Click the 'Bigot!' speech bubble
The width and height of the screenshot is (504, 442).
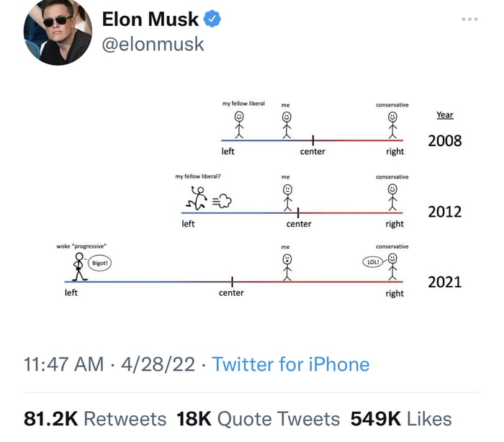[99, 263]
